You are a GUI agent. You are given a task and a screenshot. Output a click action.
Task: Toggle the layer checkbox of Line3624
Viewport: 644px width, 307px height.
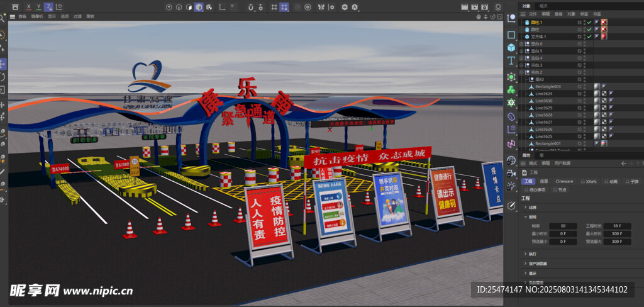580,94
